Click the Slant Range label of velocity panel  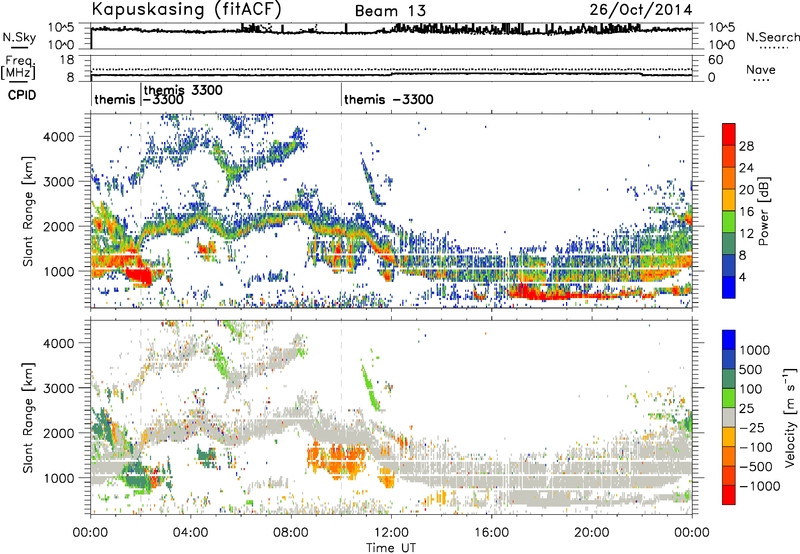28,417
